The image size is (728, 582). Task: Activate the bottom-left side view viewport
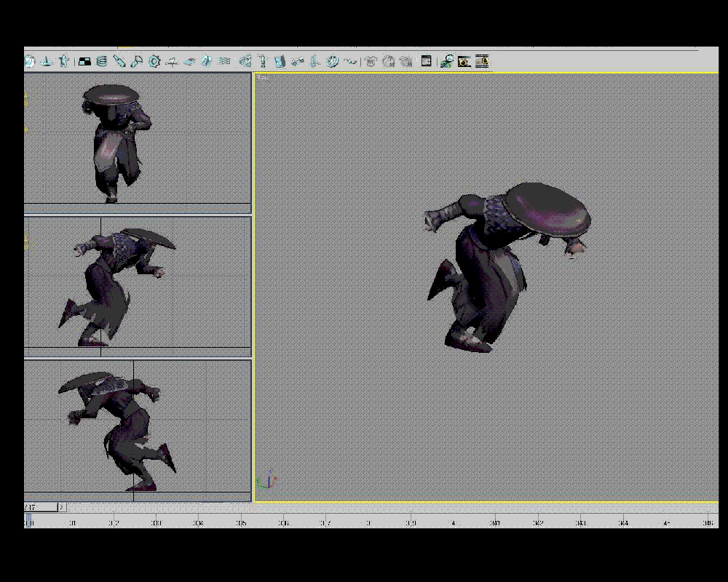[138, 431]
